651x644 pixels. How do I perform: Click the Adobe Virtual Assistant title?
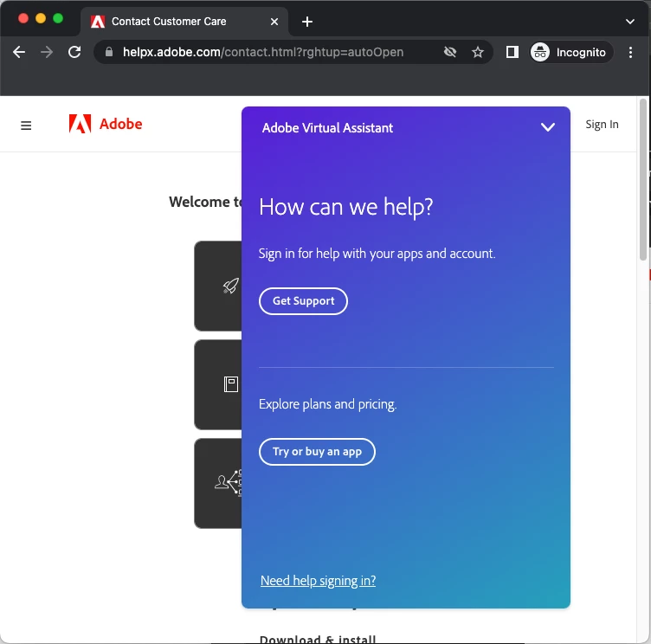(x=327, y=128)
